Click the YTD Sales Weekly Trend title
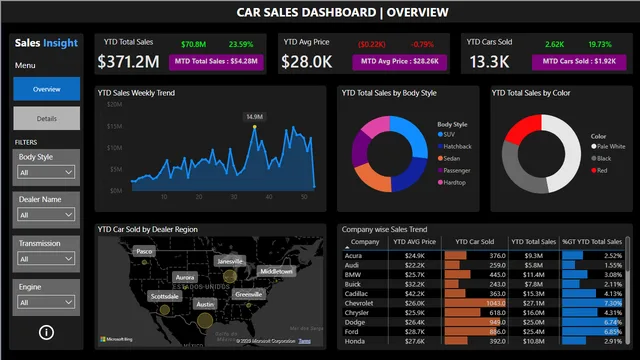Image resolution: width=640 pixels, height=360 pixels. coord(136,93)
